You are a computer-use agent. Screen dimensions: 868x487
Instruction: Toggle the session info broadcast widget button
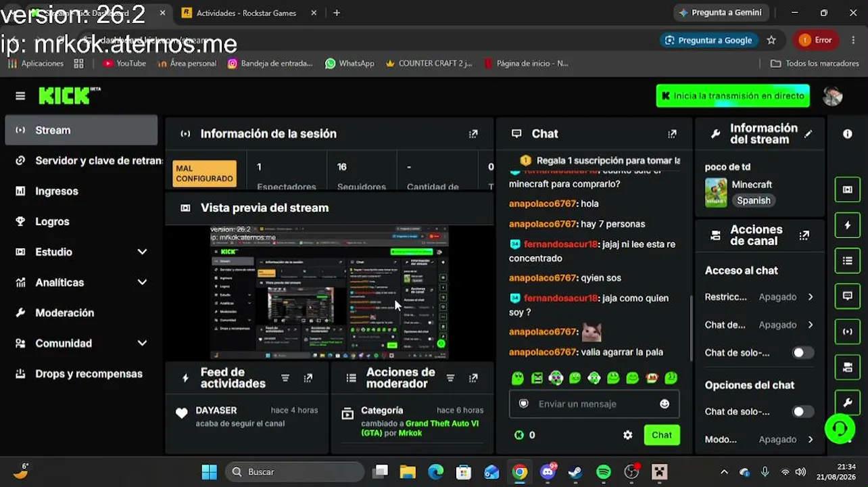coord(847,331)
